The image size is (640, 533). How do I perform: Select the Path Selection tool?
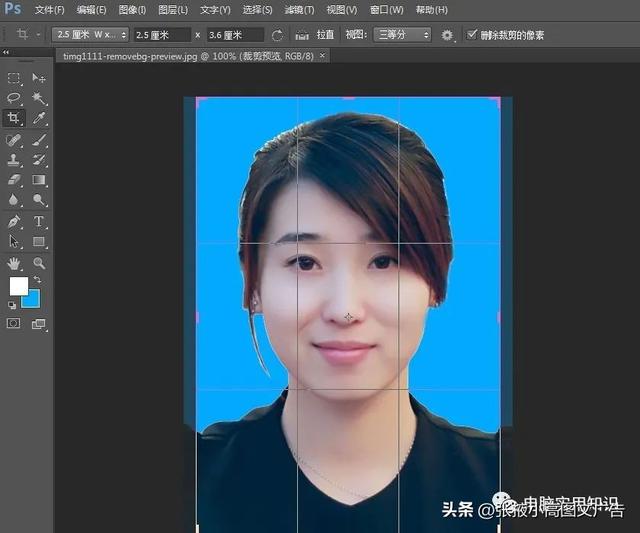14,242
